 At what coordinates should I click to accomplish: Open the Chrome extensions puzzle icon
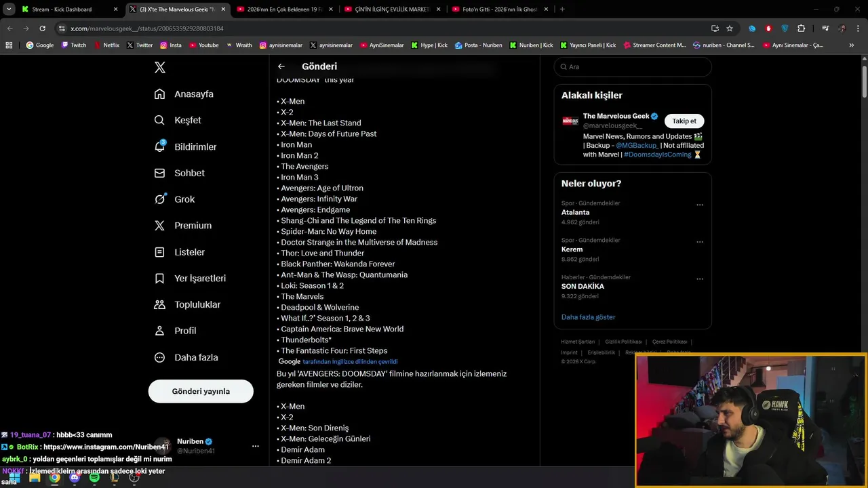point(802,28)
